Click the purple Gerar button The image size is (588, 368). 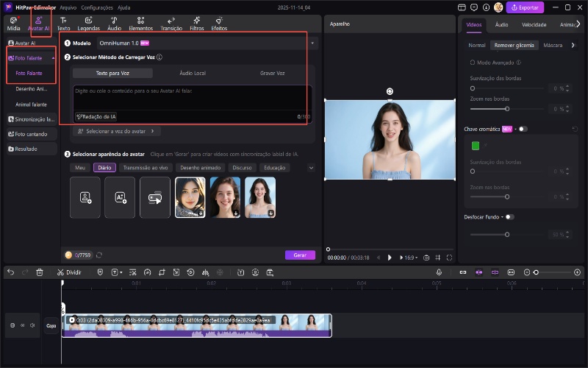click(300, 255)
